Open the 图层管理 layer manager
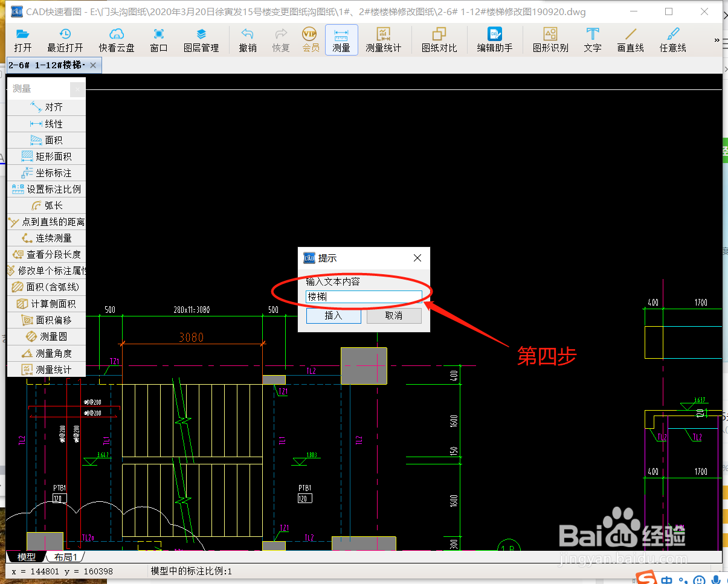Image resolution: width=728 pixels, height=584 pixels. [x=202, y=40]
